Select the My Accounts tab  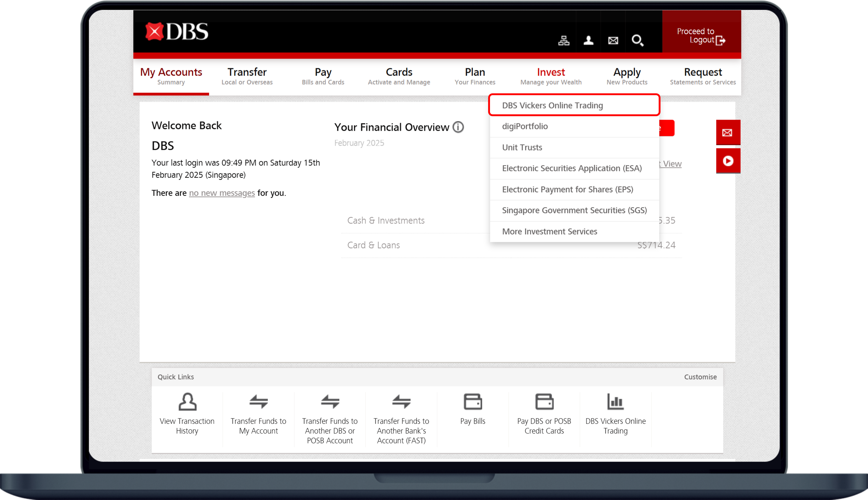[x=171, y=77]
